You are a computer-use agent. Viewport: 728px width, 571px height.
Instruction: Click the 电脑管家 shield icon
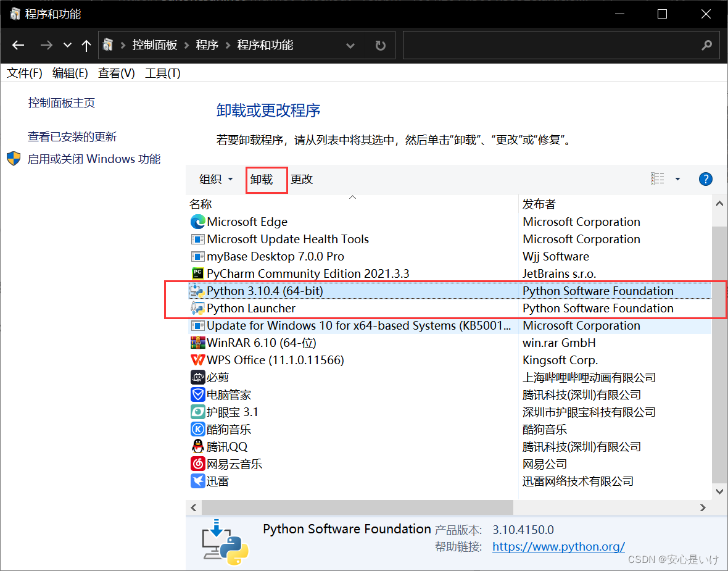tap(198, 395)
